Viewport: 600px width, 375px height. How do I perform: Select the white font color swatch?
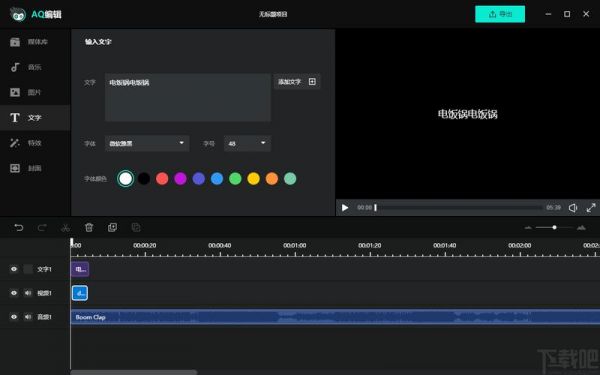pyautogui.click(x=126, y=178)
